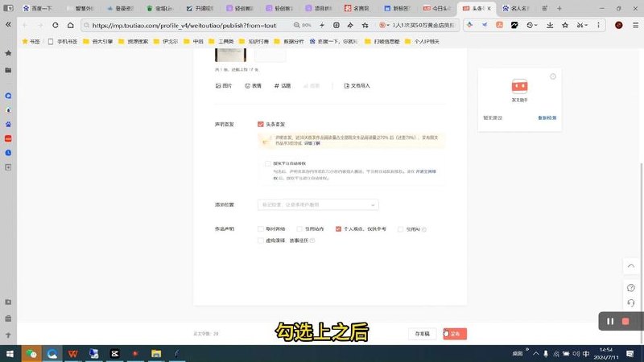Click the red 发布 publish button

[x=455, y=334]
